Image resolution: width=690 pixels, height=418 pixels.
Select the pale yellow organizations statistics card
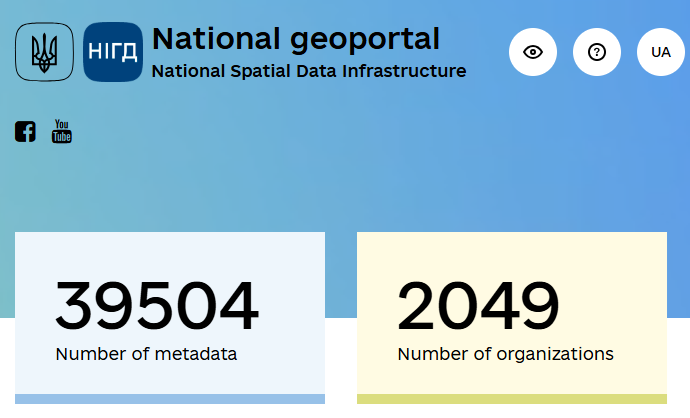pos(512,318)
